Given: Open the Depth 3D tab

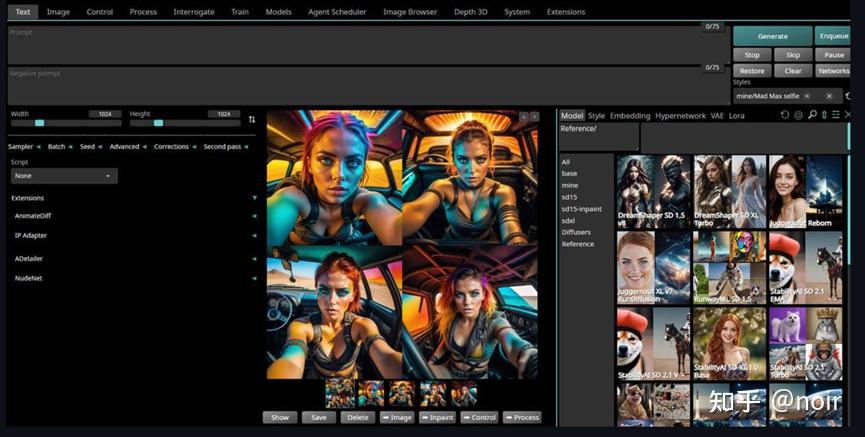Looking at the screenshot, I should [x=471, y=12].
